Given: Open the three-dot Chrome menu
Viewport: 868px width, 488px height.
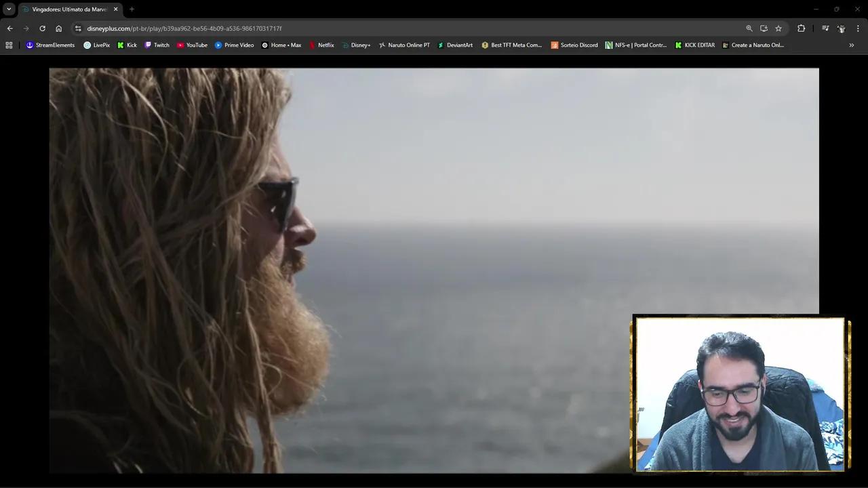Looking at the screenshot, I should 859,28.
